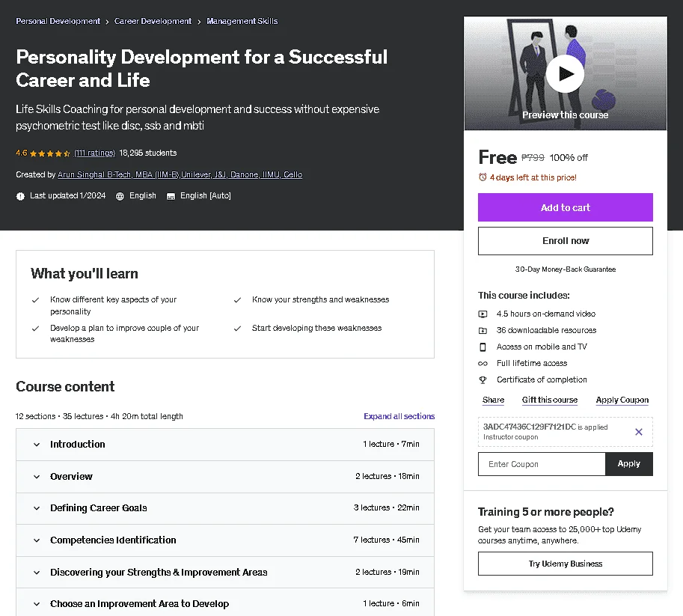Open Career Development breadcrumb

pyautogui.click(x=153, y=21)
